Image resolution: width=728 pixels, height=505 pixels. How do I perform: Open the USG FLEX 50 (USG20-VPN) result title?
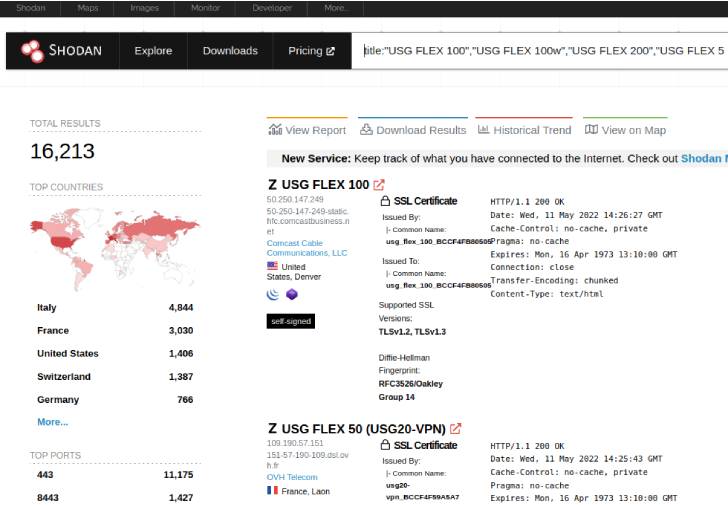[364, 428]
